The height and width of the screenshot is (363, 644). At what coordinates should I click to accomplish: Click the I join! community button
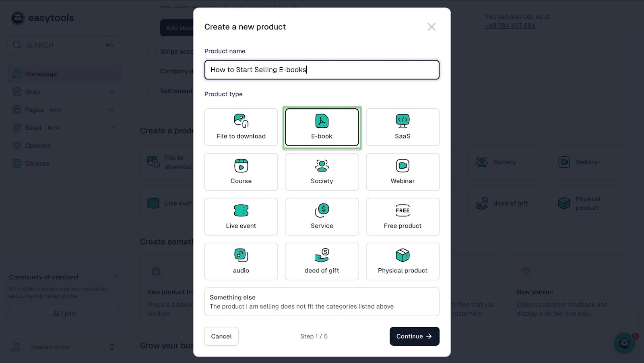pyautogui.click(x=64, y=313)
